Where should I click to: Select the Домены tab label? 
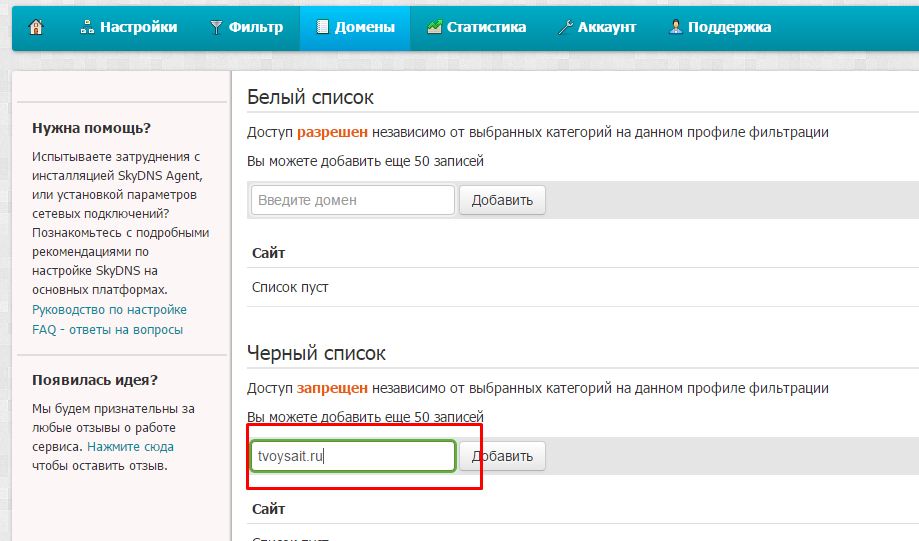[x=365, y=27]
